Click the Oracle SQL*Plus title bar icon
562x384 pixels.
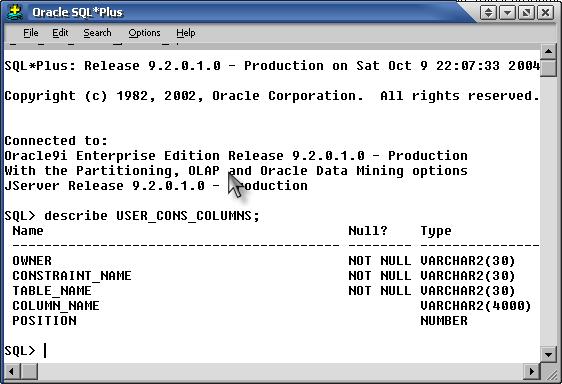[x=14, y=12]
